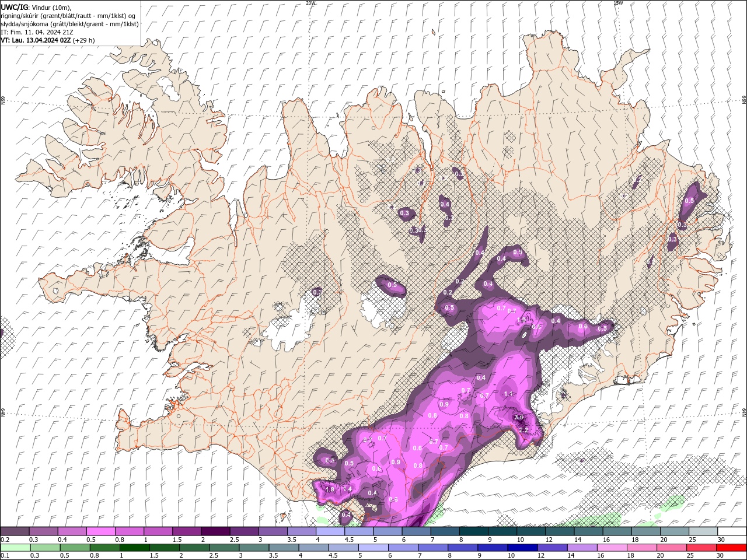Screen dimensions: 747x560
Task: Click the 2.2 precipitation value on map
Action: click(523, 430)
